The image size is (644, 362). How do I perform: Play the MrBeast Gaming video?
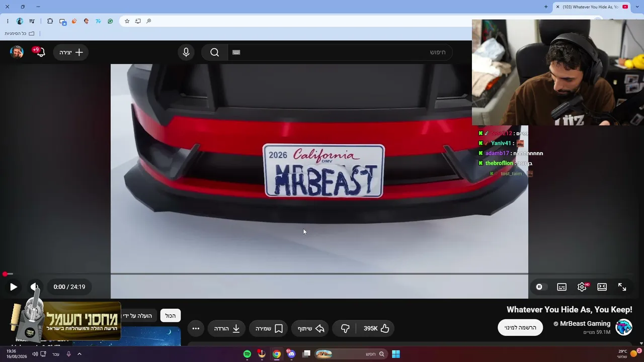(x=14, y=287)
